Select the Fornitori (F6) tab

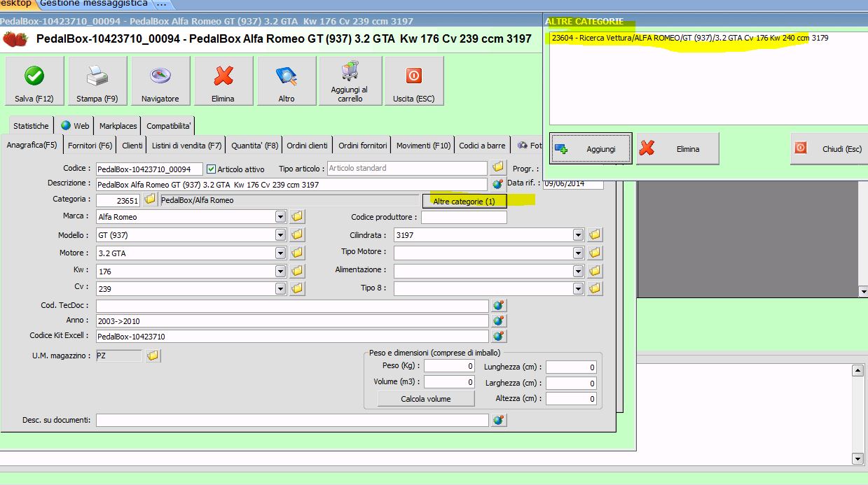click(90, 146)
